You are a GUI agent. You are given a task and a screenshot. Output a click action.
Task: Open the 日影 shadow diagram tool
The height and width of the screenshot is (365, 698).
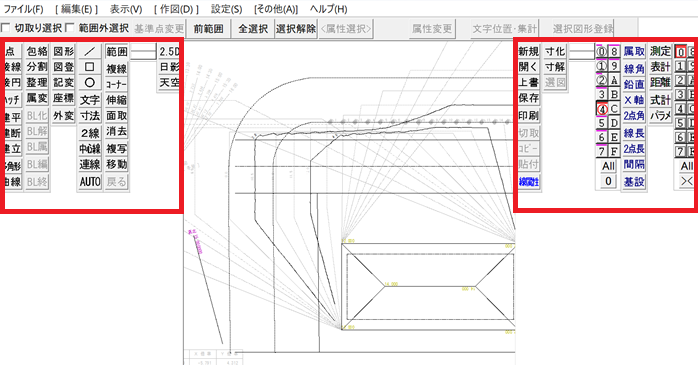tap(169, 67)
